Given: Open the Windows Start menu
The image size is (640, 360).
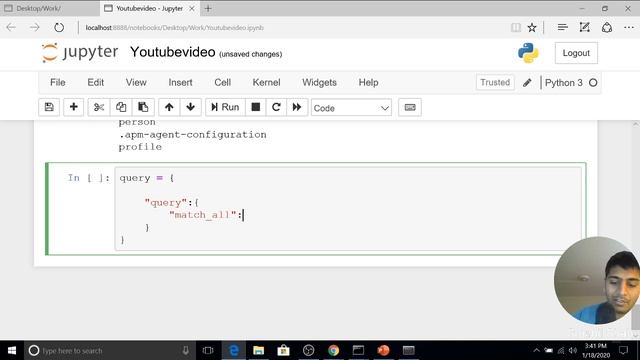Looking at the screenshot, I should [12, 350].
